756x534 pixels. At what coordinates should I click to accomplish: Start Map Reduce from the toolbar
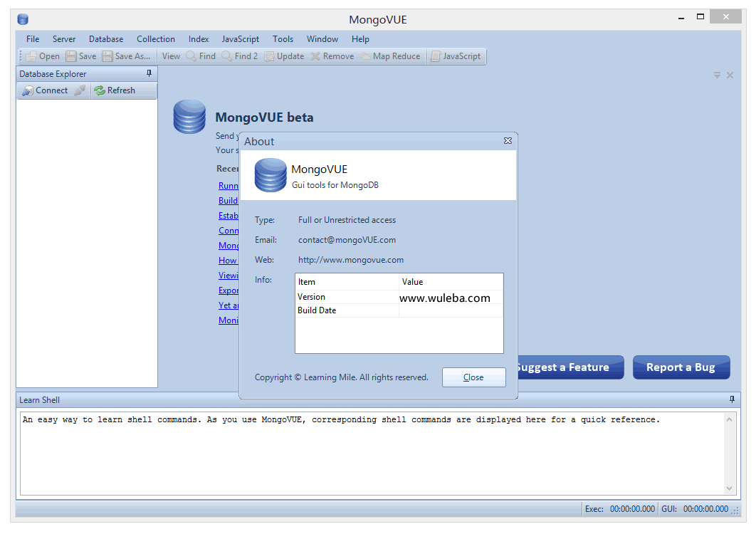pos(390,56)
